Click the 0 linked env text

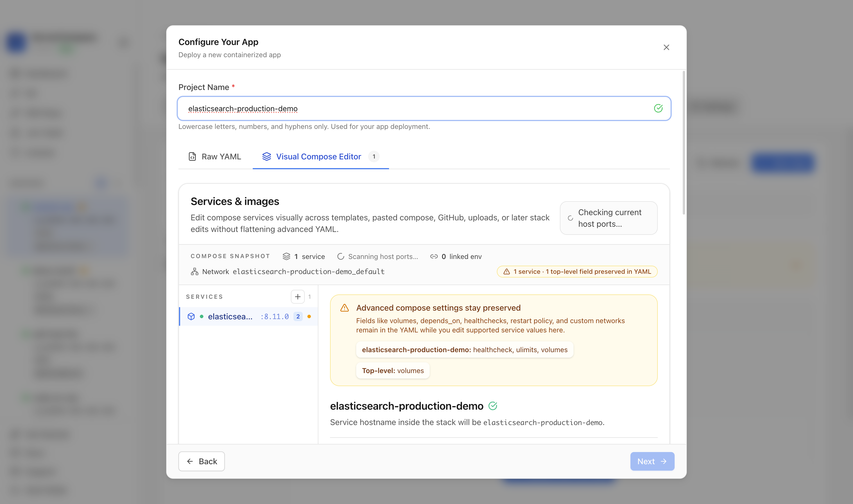click(461, 256)
